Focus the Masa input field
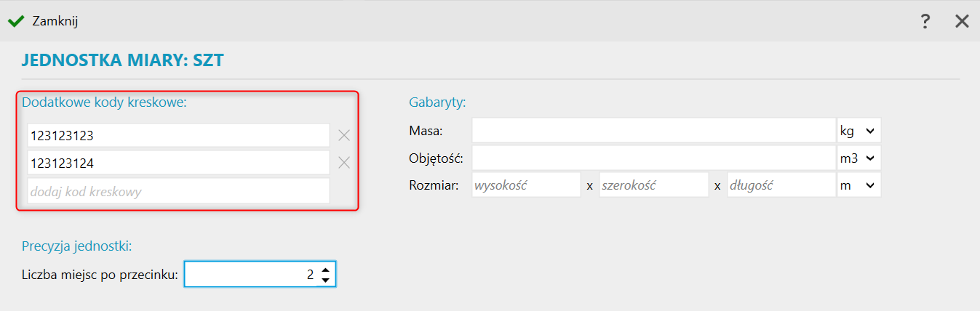Screen dimensions: 980x311 pos(653,131)
